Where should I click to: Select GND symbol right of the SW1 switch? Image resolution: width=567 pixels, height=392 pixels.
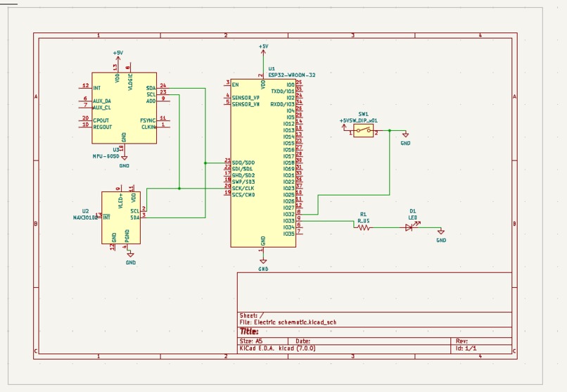point(405,139)
